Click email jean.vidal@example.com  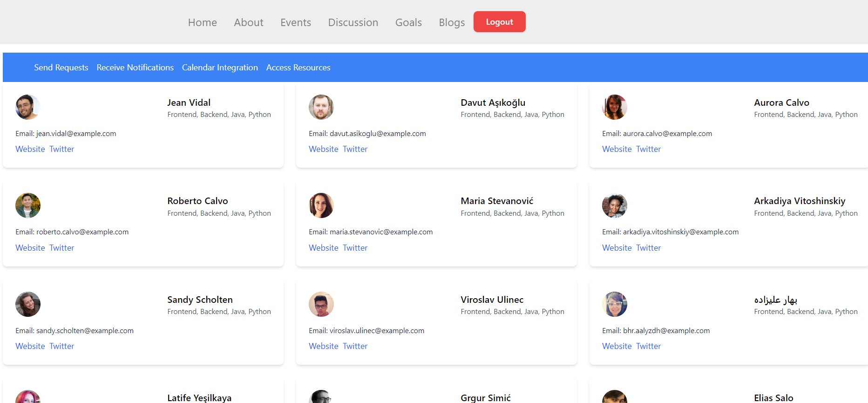pyautogui.click(x=76, y=134)
